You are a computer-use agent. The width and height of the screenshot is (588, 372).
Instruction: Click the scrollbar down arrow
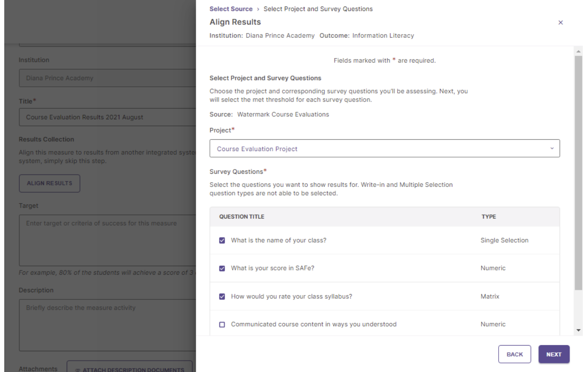click(x=579, y=330)
